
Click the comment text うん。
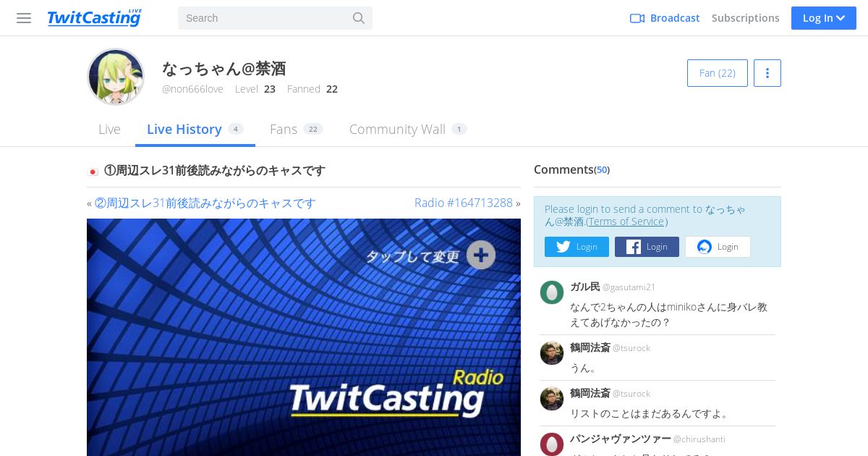(x=584, y=368)
